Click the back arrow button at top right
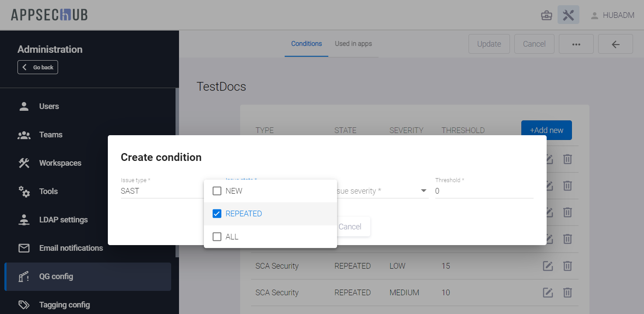644x314 pixels. pos(615,44)
